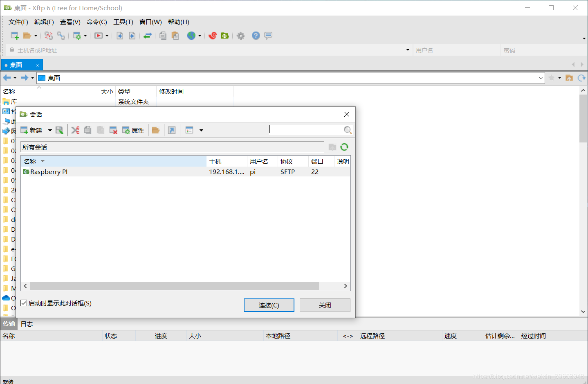This screenshot has height=384, width=588.
Task: Click the session search input field
Action: 306,130
